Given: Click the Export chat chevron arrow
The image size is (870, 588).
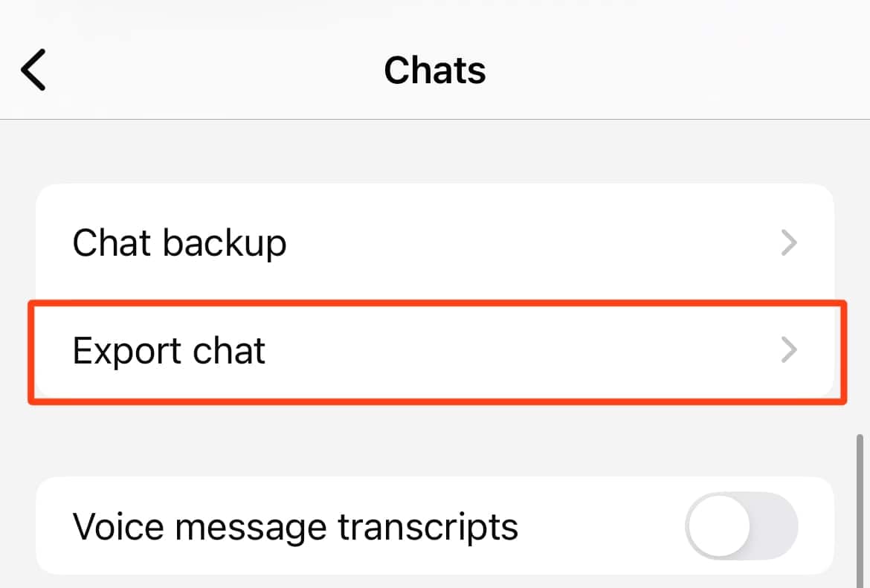Looking at the screenshot, I should point(789,350).
